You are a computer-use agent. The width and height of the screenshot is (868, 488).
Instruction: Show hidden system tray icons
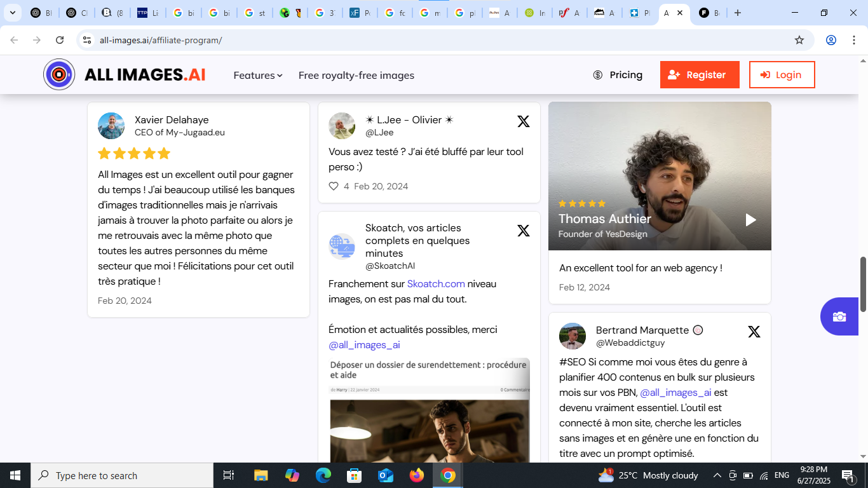pos(717,475)
